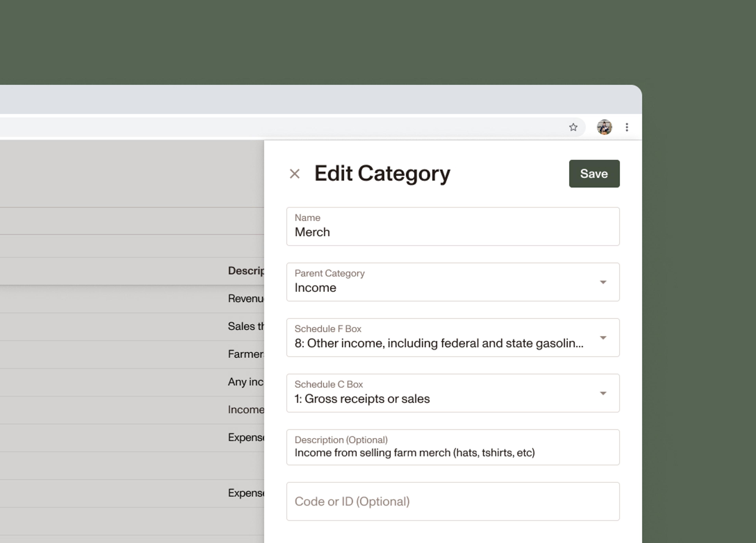The image size is (756, 543).
Task: Click the Any inc row in table
Action: (245, 382)
